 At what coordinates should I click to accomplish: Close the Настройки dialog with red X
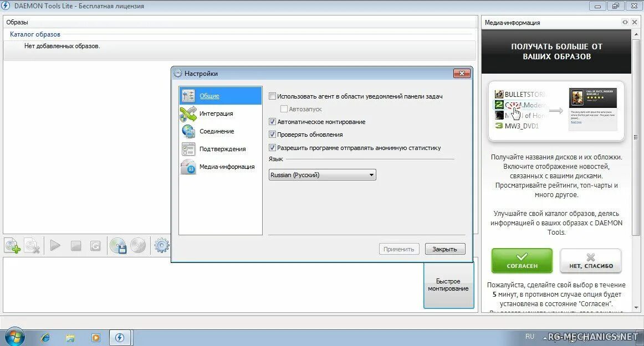point(462,74)
